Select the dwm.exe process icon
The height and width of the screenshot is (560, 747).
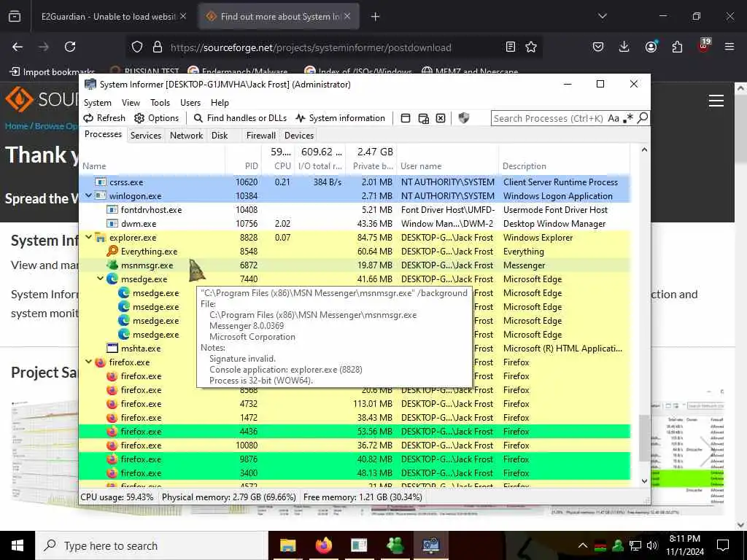click(112, 223)
